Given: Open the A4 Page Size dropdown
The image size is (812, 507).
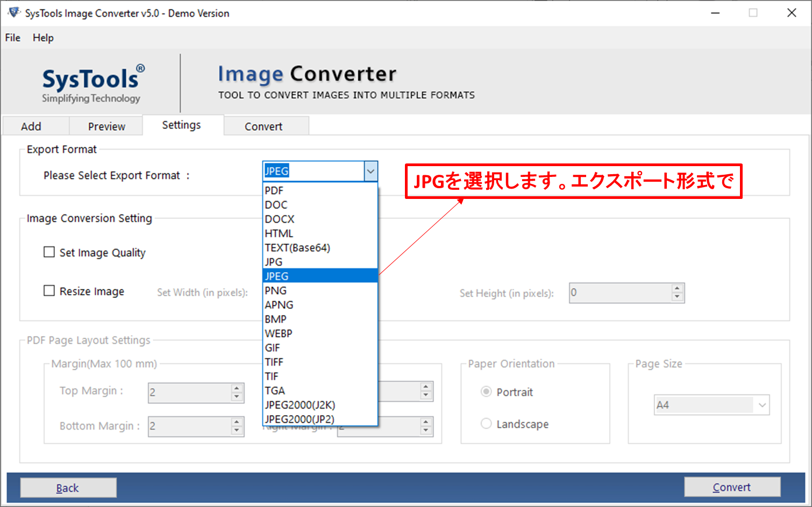Looking at the screenshot, I should [711, 405].
